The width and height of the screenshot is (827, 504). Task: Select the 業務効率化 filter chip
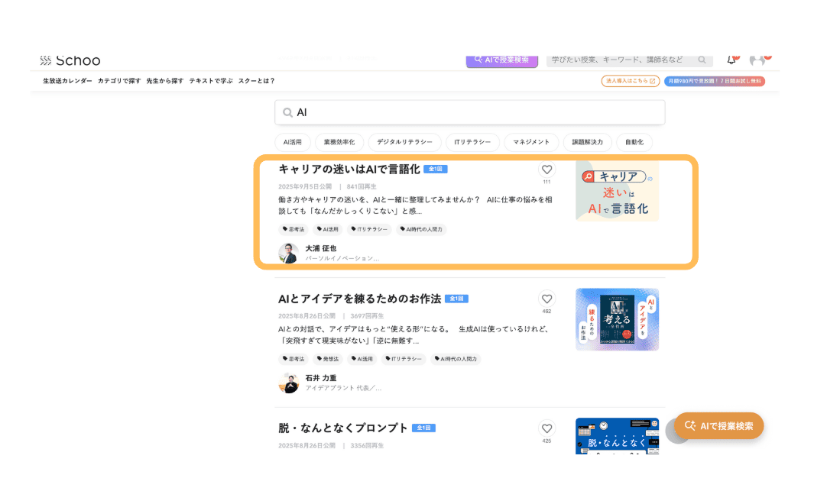coord(339,142)
